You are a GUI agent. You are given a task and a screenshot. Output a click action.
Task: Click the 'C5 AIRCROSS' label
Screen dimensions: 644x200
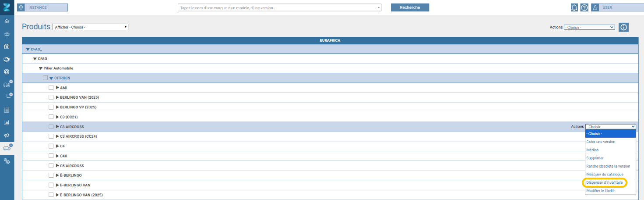coord(72,166)
